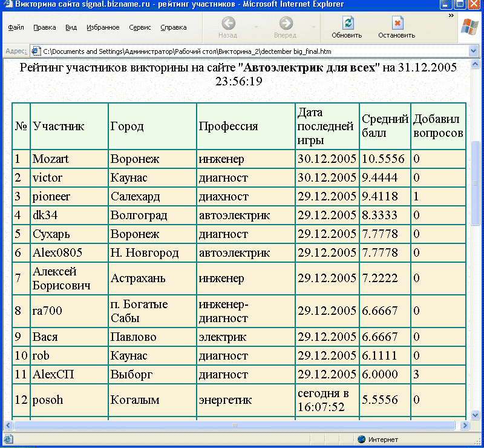Click the city cell Волгоград
Image resolution: width=484 pixels, height=448 pixels.
click(x=139, y=216)
